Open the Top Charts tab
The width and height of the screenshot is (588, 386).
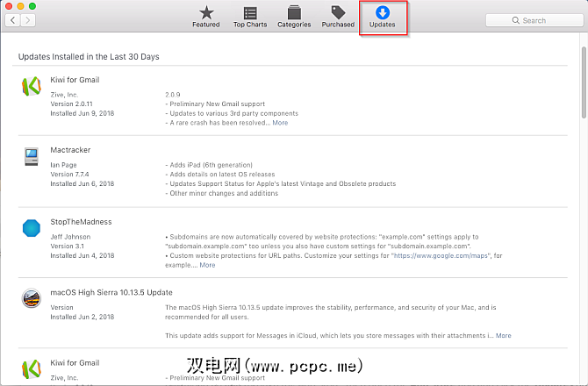(x=250, y=17)
